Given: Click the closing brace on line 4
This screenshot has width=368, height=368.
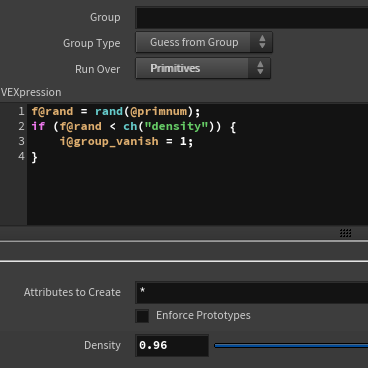Looking at the screenshot, I should click(34, 157).
